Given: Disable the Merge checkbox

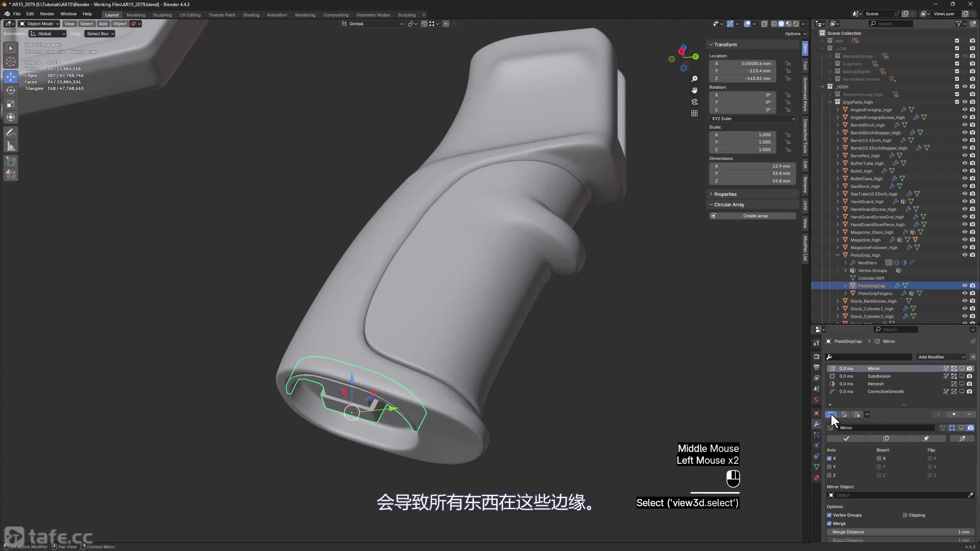Looking at the screenshot, I should click(829, 523).
